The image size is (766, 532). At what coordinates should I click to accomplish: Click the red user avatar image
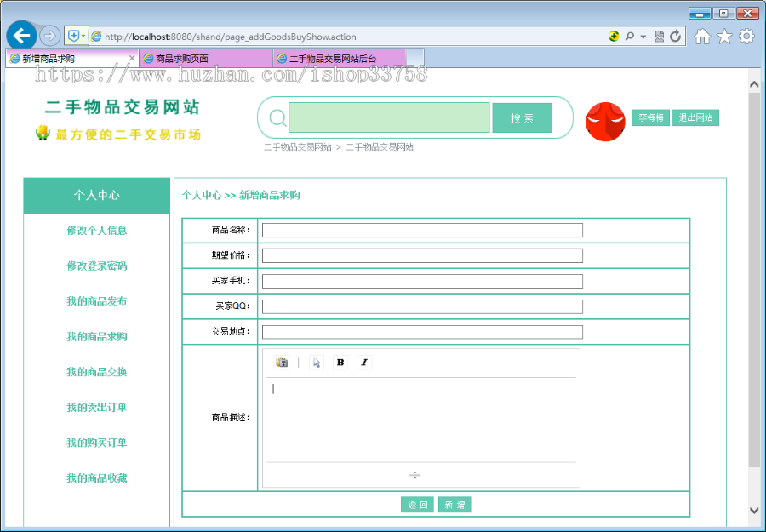pos(604,120)
